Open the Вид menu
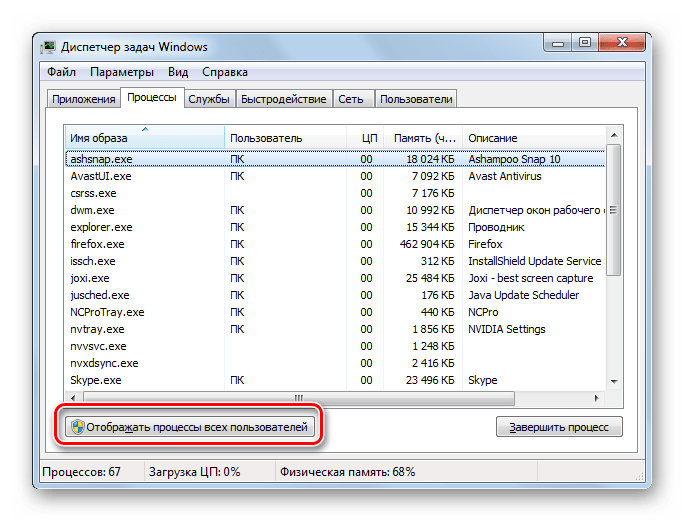The image size is (685, 522). (178, 72)
